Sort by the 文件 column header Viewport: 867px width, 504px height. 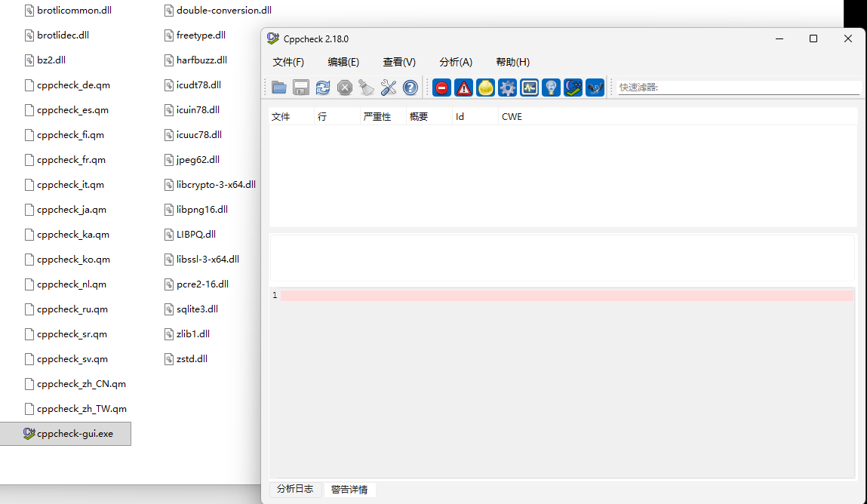(291, 117)
